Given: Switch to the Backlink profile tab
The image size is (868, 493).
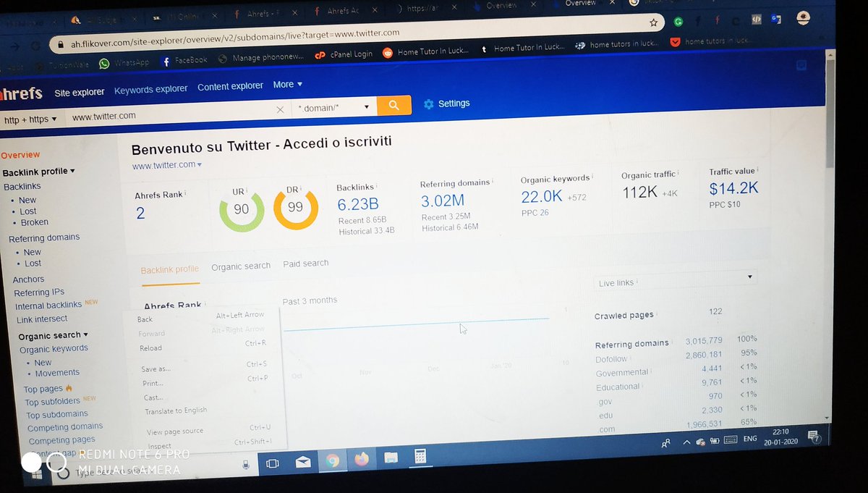Looking at the screenshot, I should click(169, 269).
